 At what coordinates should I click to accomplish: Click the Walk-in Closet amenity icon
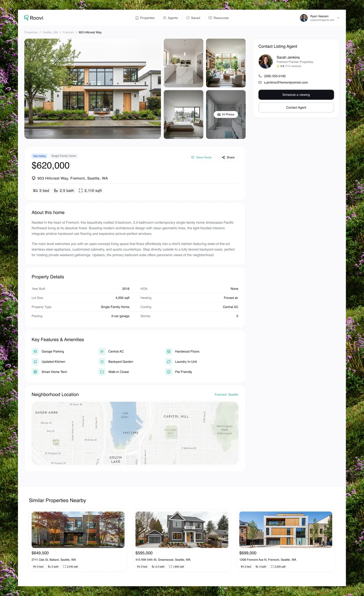coord(102,372)
